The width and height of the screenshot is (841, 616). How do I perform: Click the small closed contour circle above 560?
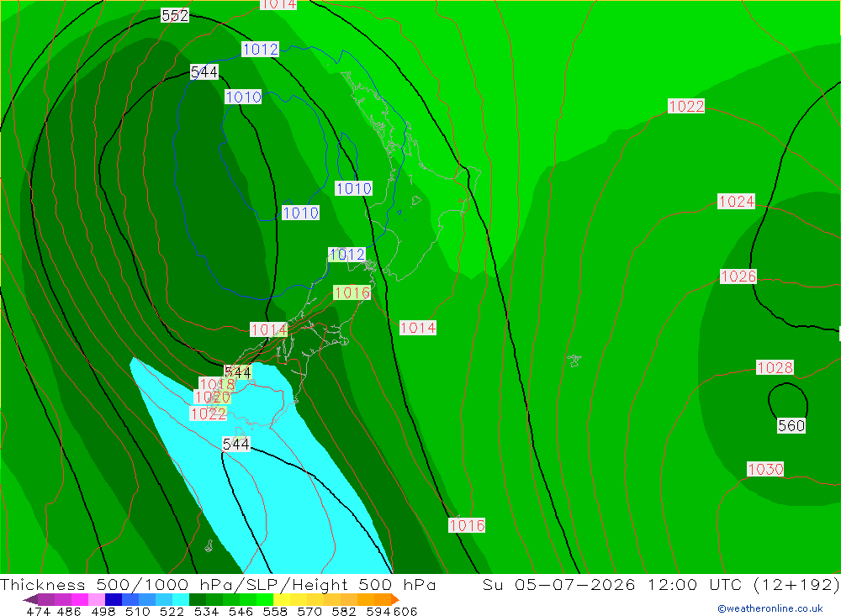click(788, 401)
